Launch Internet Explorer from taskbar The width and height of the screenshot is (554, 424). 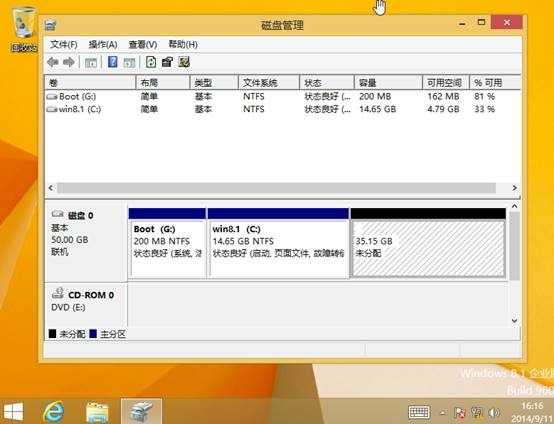tap(54, 412)
